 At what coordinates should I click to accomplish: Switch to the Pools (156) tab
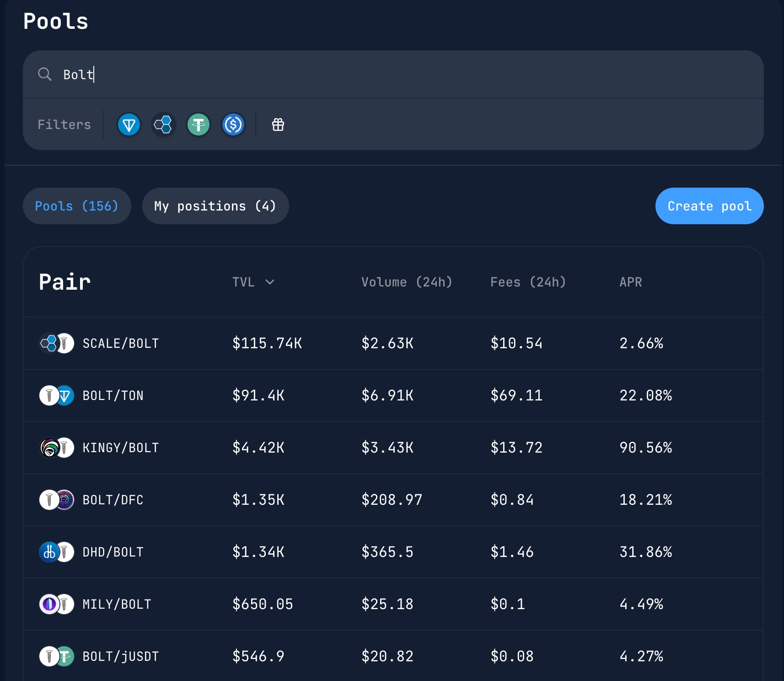[77, 206]
